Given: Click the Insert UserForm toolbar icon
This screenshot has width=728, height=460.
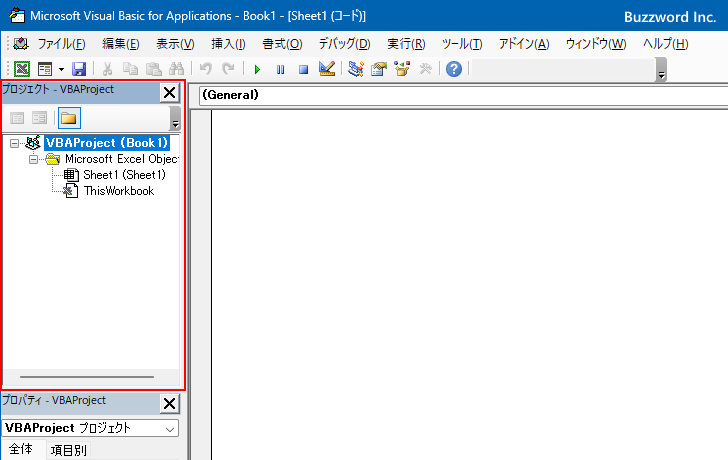Looking at the screenshot, I should pos(45,69).
